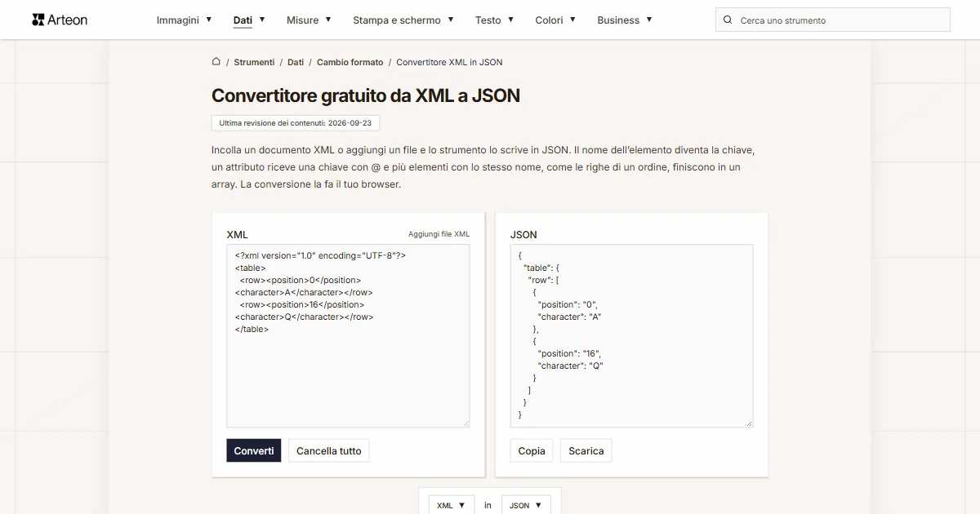Expand the arrow next to Immagini
The height and width of the screenshot is (514, 980).
(209, 20)
